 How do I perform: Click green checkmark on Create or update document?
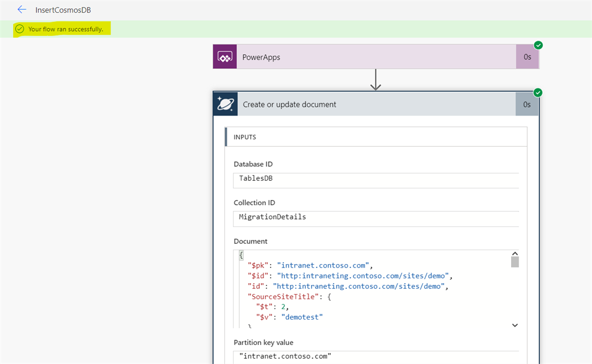[538, 92]
